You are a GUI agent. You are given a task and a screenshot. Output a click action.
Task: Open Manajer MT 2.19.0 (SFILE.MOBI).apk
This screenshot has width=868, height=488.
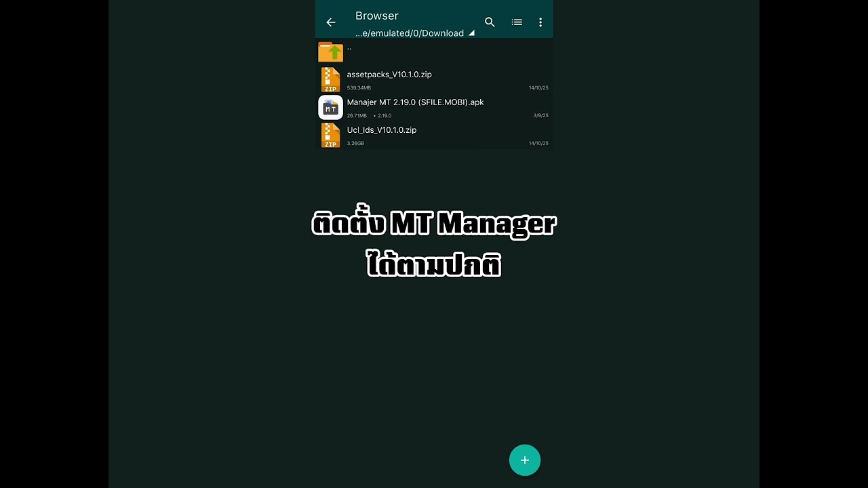415,102
